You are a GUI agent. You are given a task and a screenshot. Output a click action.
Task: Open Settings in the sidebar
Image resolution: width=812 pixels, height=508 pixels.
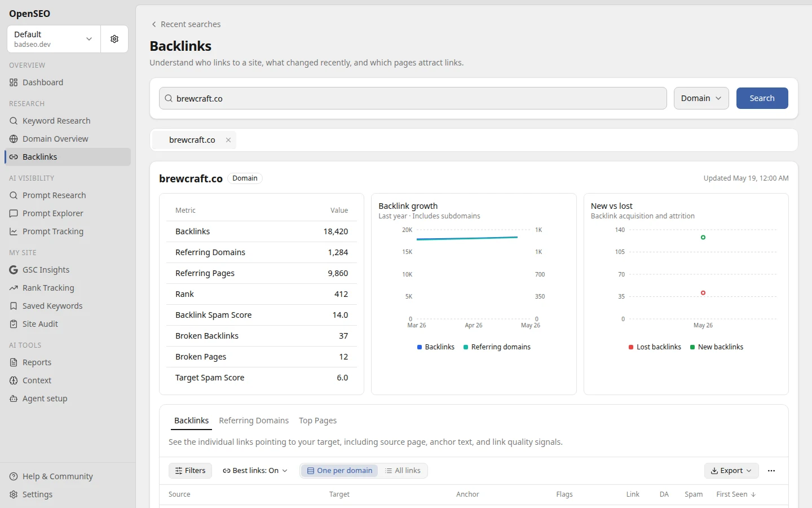click(x=68, y=494)
